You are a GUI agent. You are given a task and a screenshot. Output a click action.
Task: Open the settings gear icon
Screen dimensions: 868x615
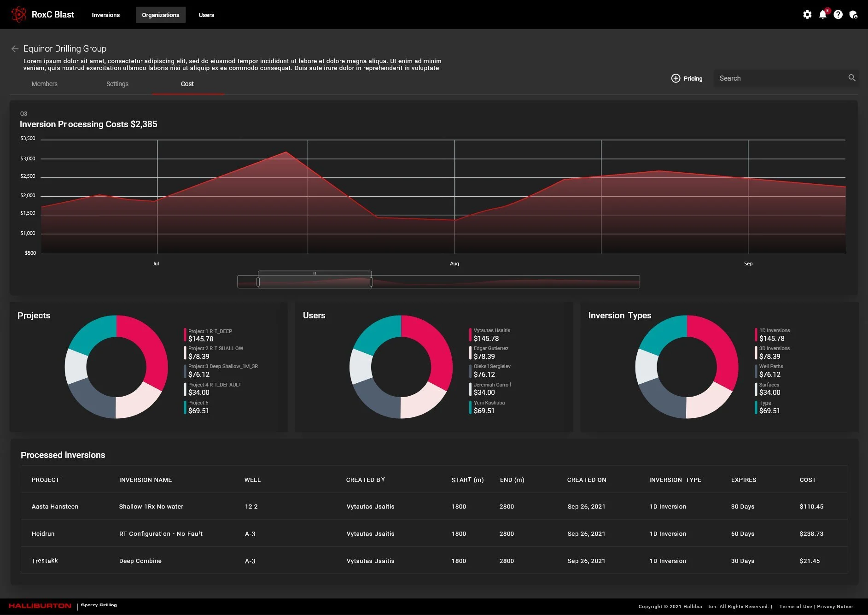(807, 15)
